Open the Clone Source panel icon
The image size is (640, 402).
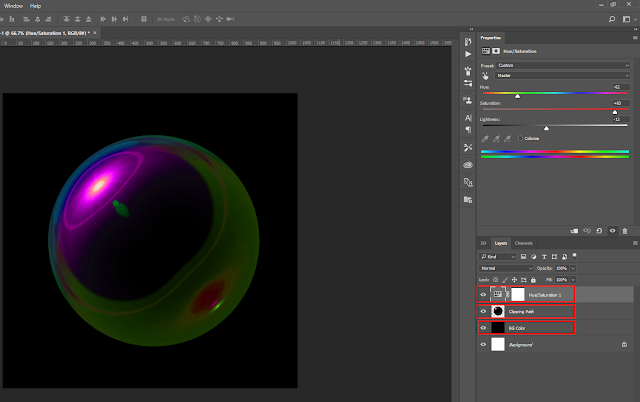(x=468, y=100)
